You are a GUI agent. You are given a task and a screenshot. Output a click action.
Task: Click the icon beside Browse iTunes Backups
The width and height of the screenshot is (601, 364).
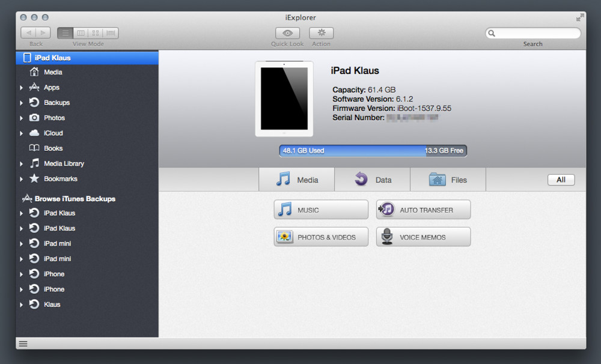[x=27, y=198]
